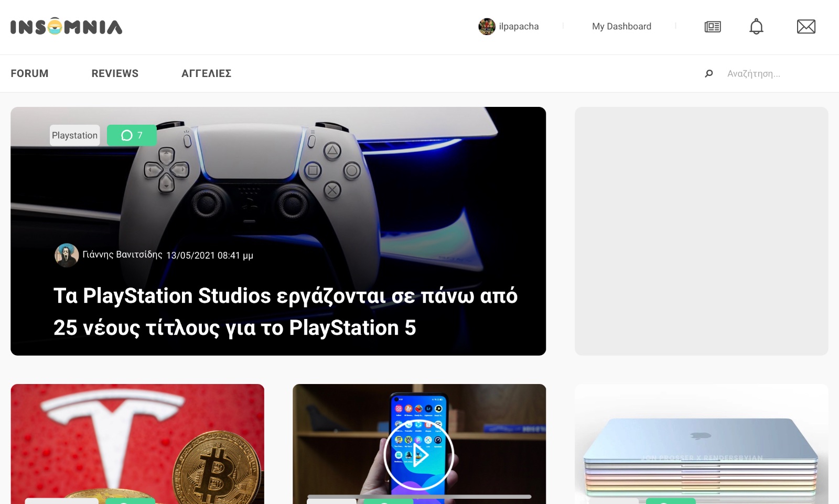Click the search magnifier icon
Image resolution: width=839 pixels, height=504 pixels.
pos(709,74)
